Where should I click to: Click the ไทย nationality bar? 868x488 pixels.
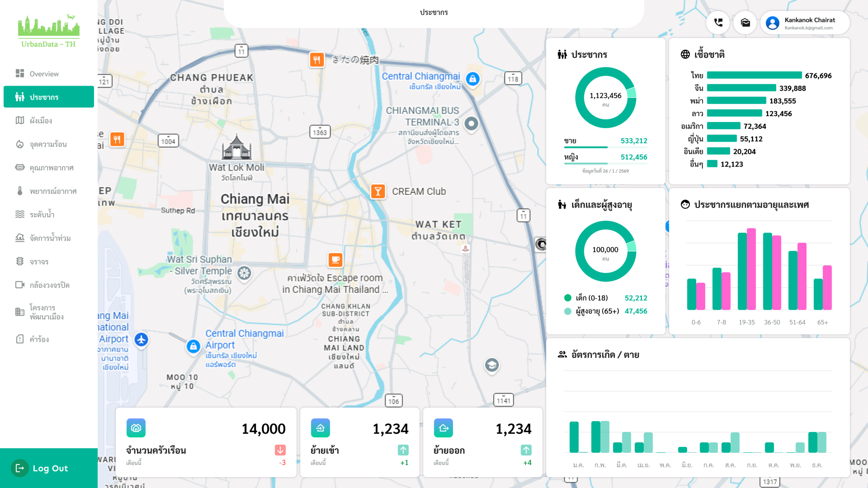tap(754, 75)
